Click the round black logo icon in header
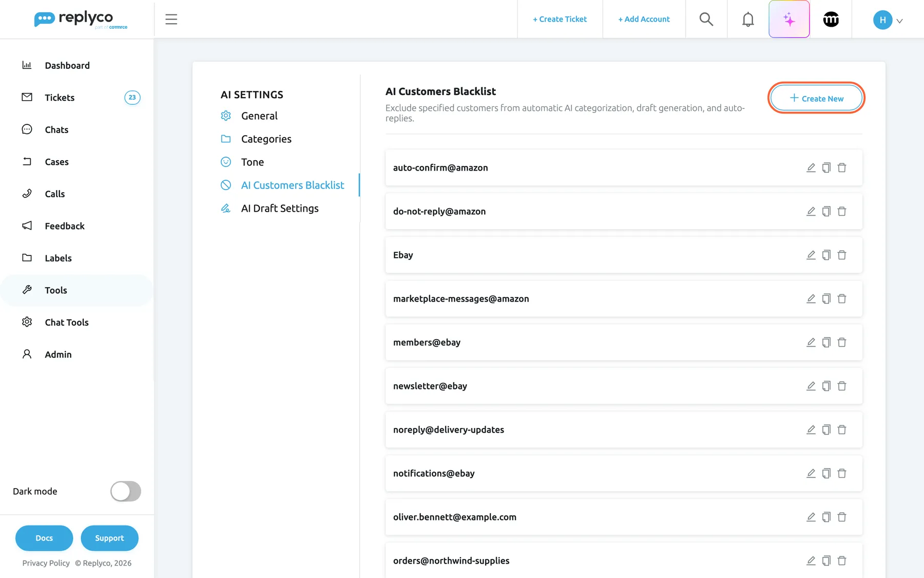The width and height of the screenshot is (924, 578). coord(831,20)
